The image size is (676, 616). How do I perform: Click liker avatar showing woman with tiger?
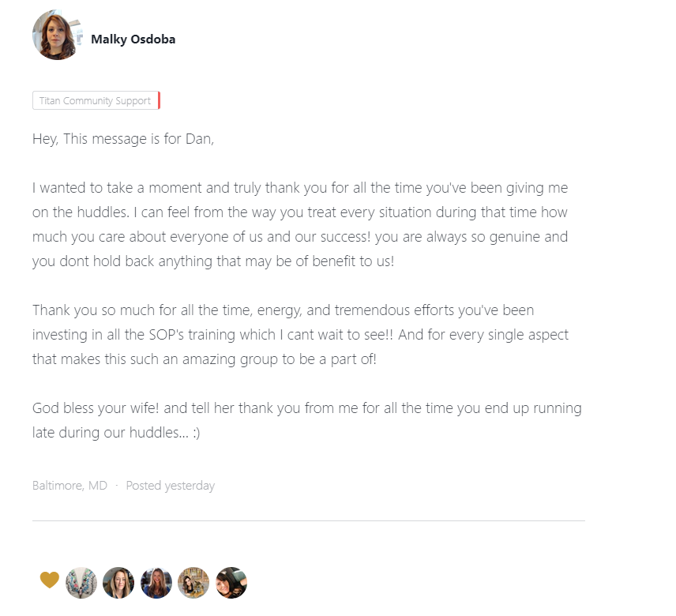pyautogui.click(x=193, y=583)
